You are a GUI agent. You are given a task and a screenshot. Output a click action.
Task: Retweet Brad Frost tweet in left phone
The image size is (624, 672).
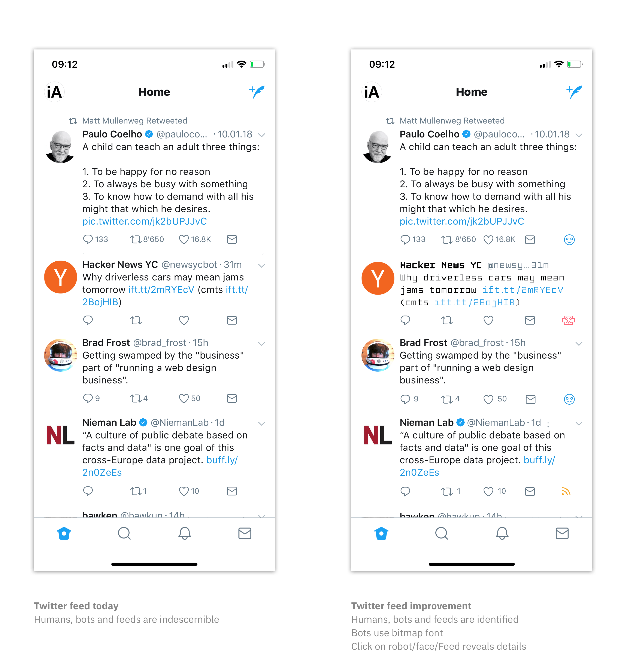[x=136, y=399]
